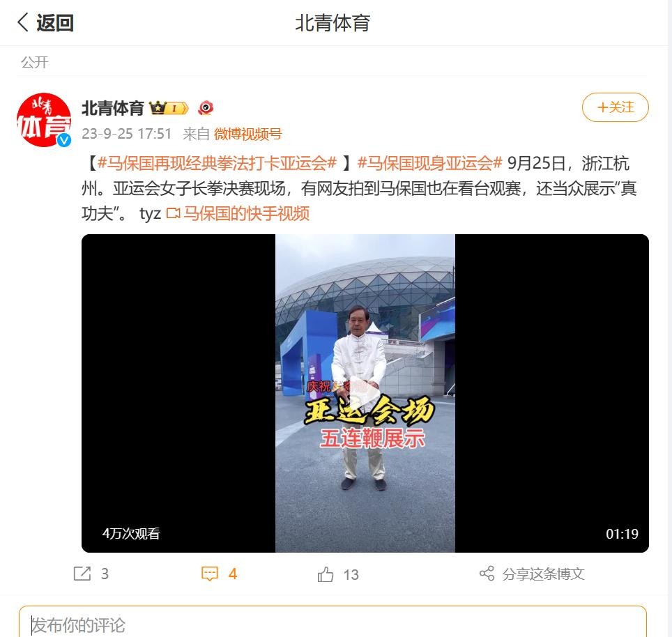Viewport: 672px width, 637px height.
Task: Open the 微博视频号 source link
Action: tap(247, 134)
